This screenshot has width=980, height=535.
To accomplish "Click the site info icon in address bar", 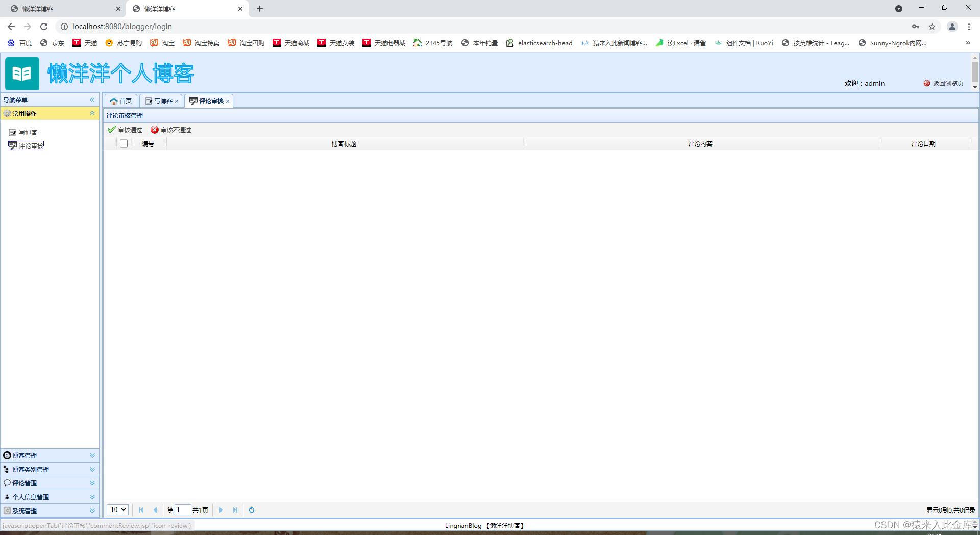I will (x=64, y=27).
